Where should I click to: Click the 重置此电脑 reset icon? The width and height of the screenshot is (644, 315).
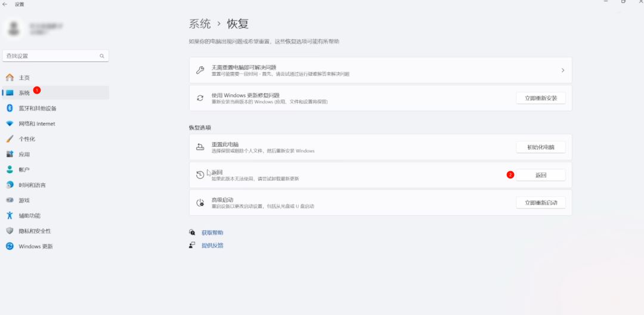(200, 147)
